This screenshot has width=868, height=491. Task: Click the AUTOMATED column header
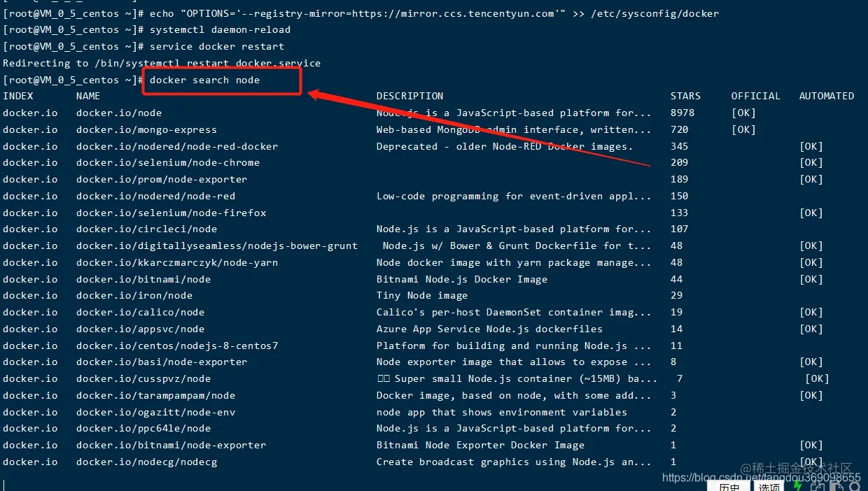click(827, 97)
